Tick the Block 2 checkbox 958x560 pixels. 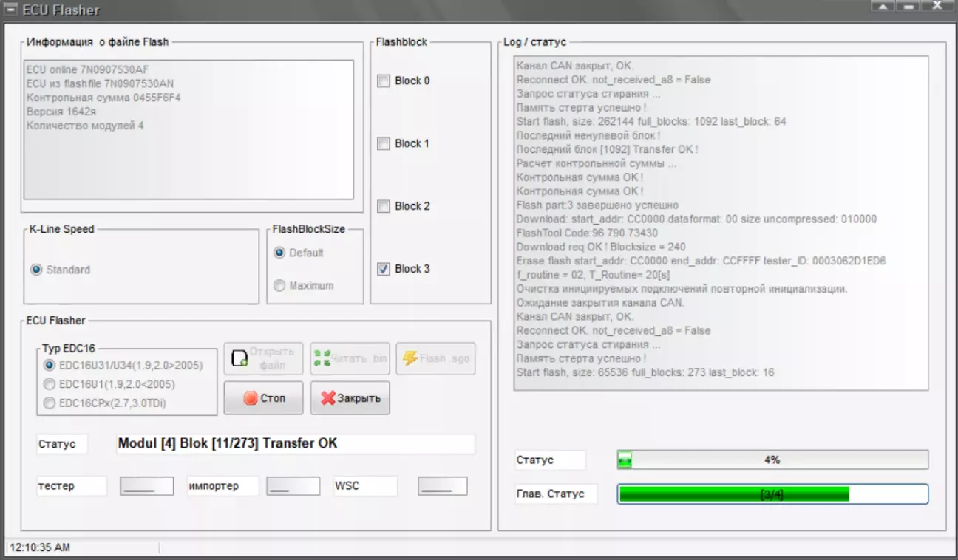384,207
